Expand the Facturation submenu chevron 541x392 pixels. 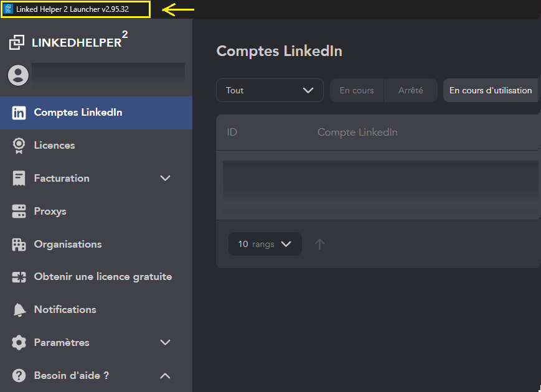coord(165,179)
